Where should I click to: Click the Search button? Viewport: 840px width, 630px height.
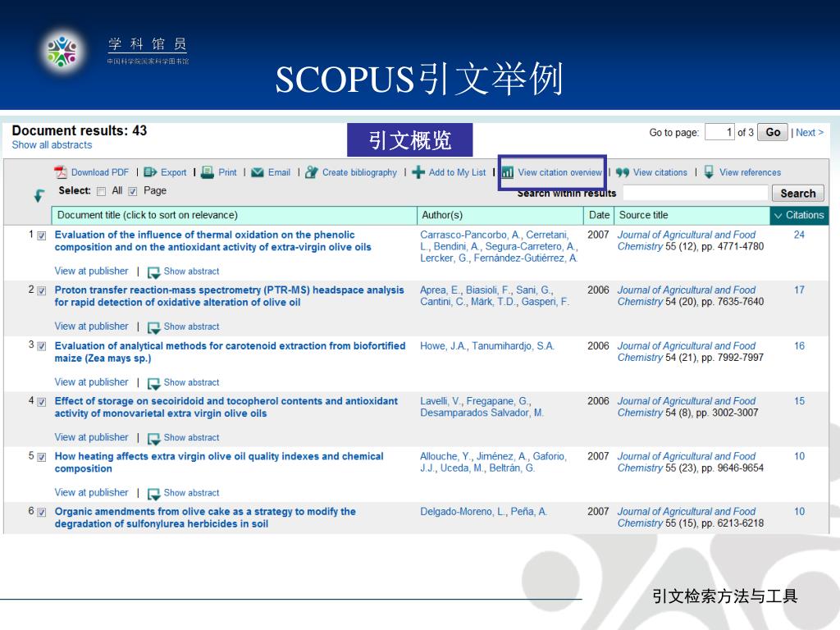point(797,193)
